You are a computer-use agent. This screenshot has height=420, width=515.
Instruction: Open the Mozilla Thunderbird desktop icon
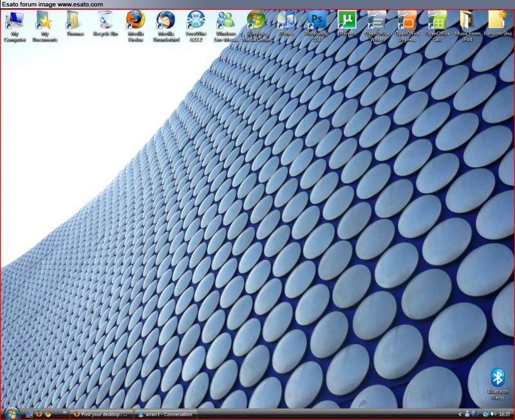pos(165,21)
